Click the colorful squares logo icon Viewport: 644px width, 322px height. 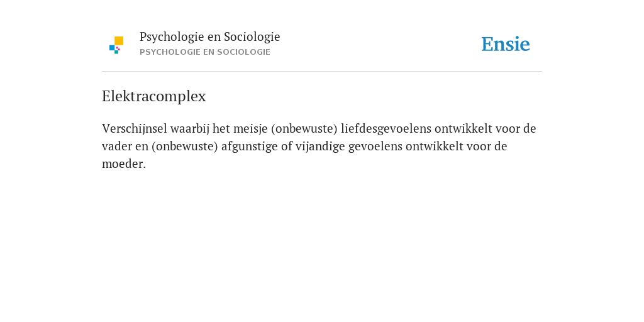[116, 45]
